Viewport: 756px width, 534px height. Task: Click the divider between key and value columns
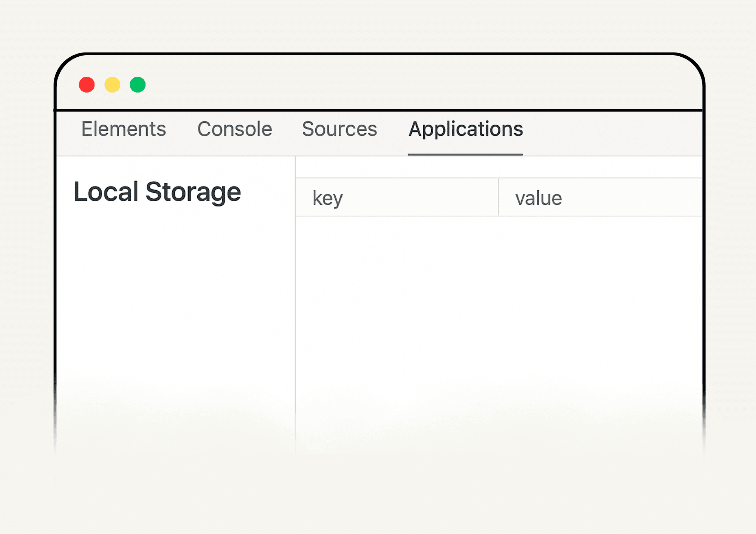(499, 198)
